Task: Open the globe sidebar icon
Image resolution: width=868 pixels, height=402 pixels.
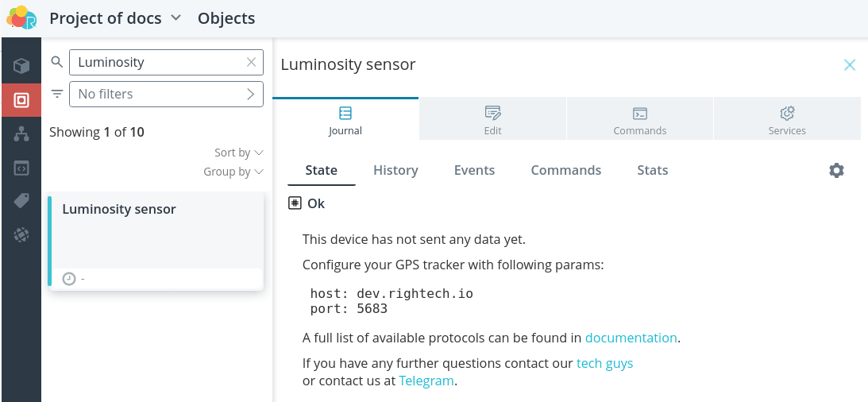Action: (21, 235)
